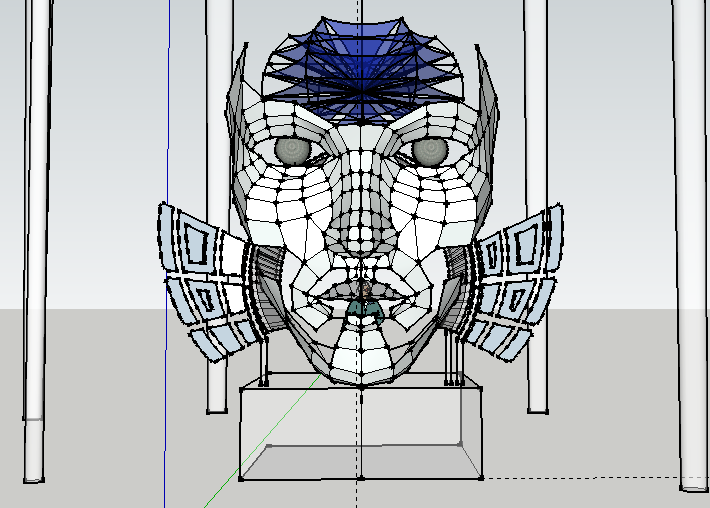Click the far-right white pillar

click(x=691, y=244)
